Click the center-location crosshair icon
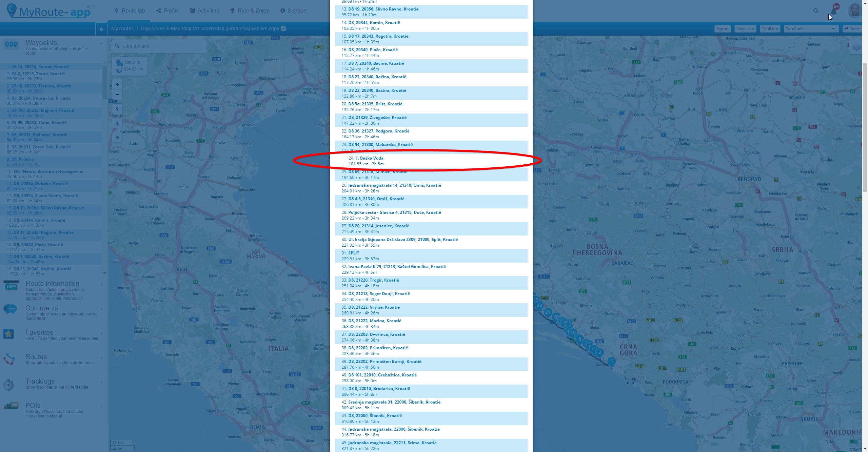Image resolution: width=868 pixels, height=452 pixels. (x=117, y=138)
